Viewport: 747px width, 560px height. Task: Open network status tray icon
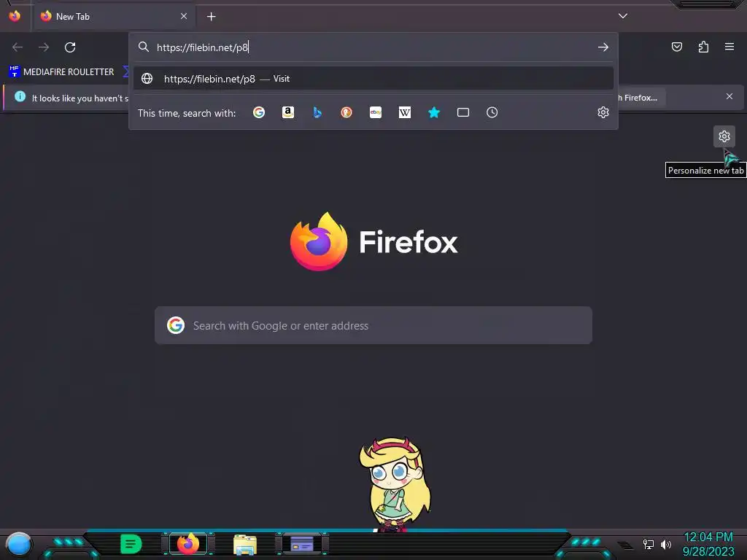point(649,544)
